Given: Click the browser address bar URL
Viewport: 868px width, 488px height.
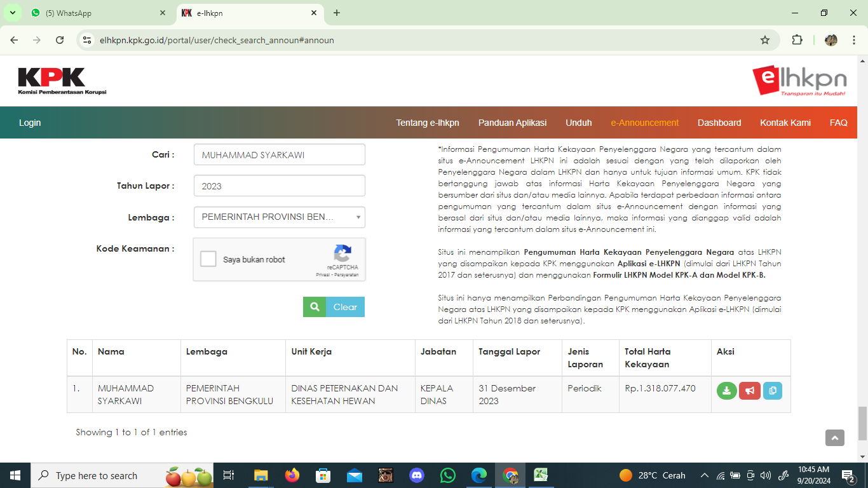Looking at the screenshot, I should pos(217,40).
